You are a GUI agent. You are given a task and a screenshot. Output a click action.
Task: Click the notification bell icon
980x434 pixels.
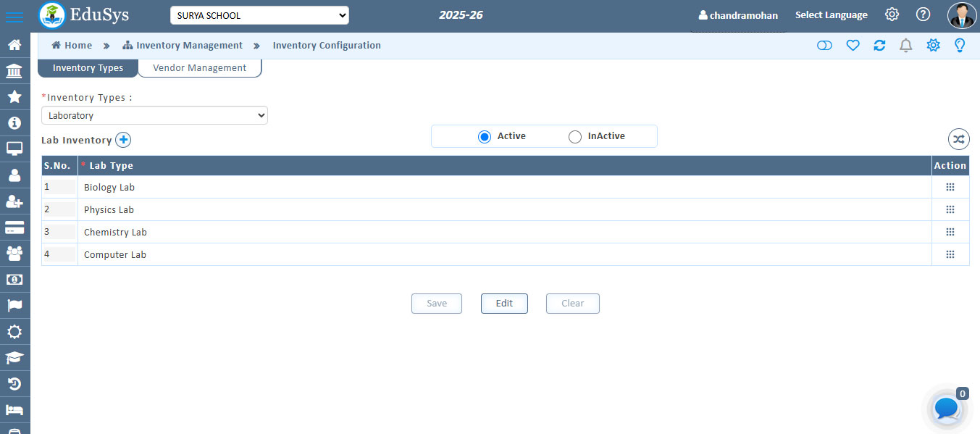point(905,46)
